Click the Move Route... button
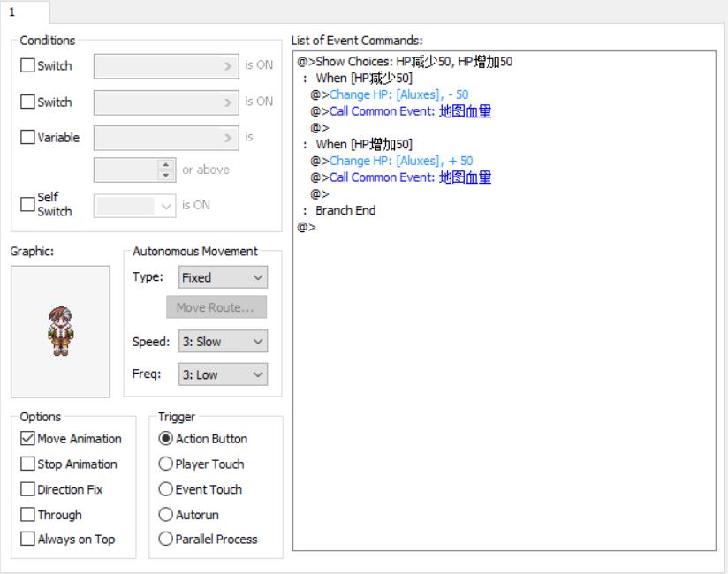The height and width of the screenshot is (574, 728). pos(216,307)
